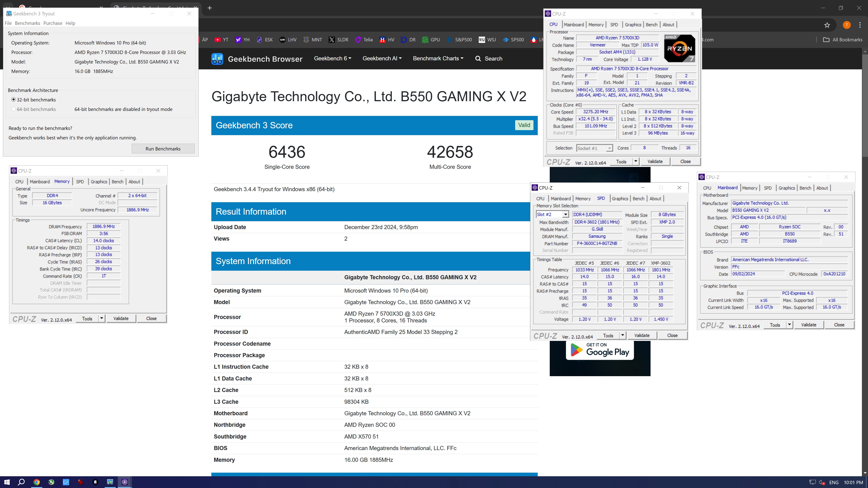Switch to About tab in CPU-Z CPU window
The image size is (868, 488).
[668, 25]
